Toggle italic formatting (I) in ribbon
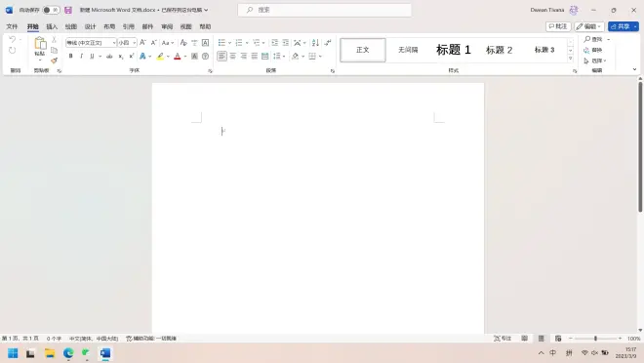 tap(81, 57)
